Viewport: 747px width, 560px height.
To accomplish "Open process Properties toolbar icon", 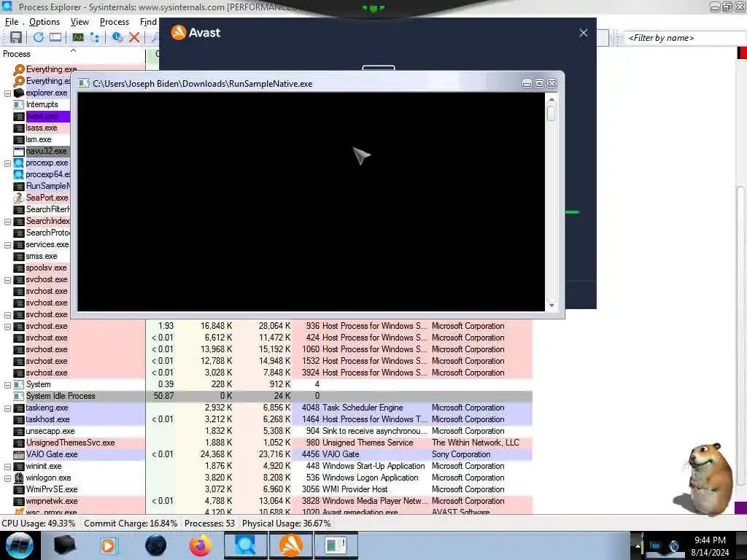I will [x=117, y=37].
